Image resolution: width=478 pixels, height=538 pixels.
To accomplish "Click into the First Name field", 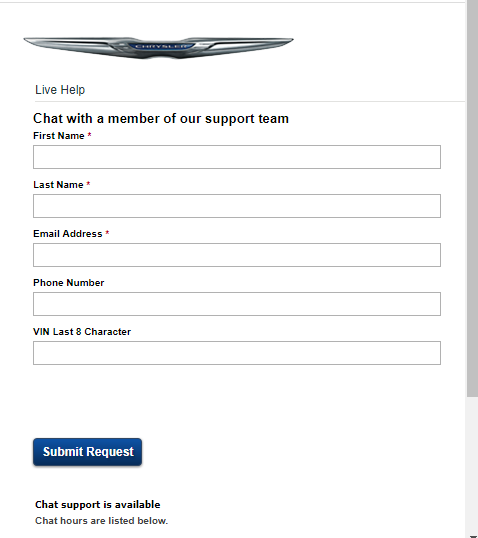I will point(237,157).
